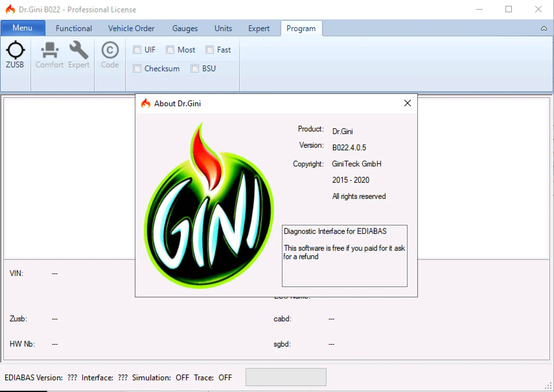Open the Expert wrench tool
554x392 pixels.
pos(78,51)
